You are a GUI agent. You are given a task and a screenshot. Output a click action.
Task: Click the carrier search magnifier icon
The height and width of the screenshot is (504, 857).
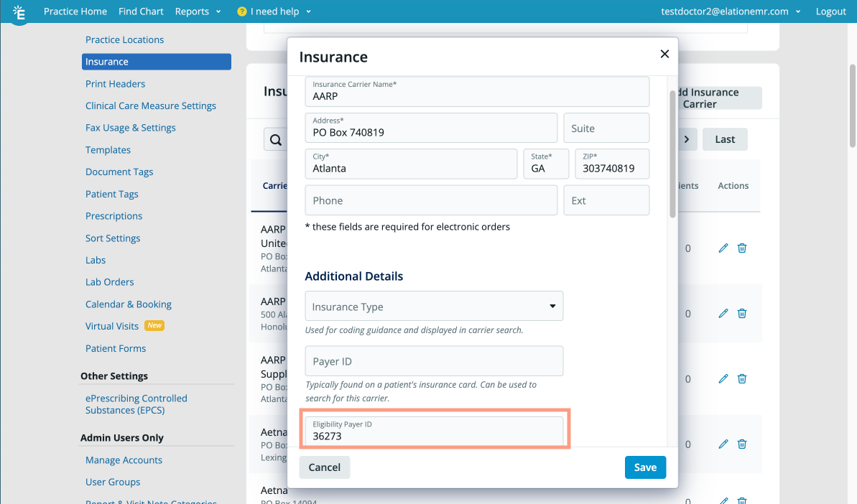tap(277, 139)
